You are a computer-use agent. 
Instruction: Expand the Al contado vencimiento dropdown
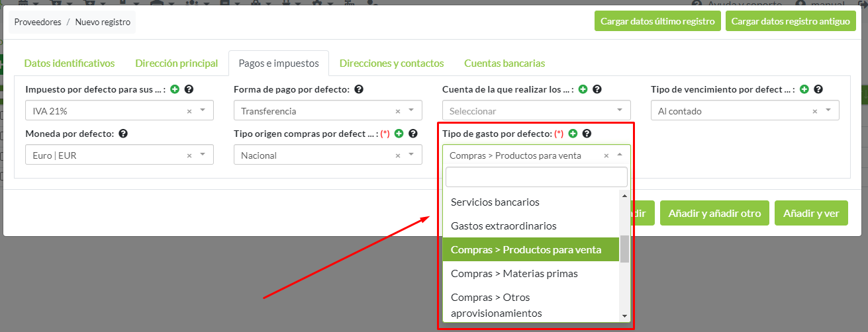pos(828,111)
